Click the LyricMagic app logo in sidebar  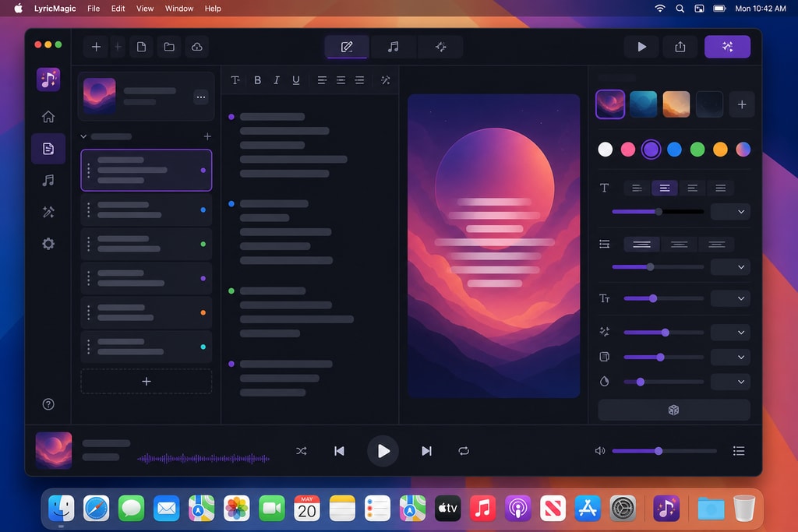coord(48,80)
